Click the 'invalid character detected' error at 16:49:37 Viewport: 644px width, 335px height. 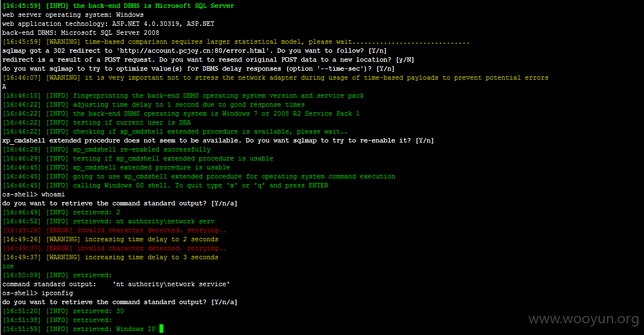coord(114,249)
